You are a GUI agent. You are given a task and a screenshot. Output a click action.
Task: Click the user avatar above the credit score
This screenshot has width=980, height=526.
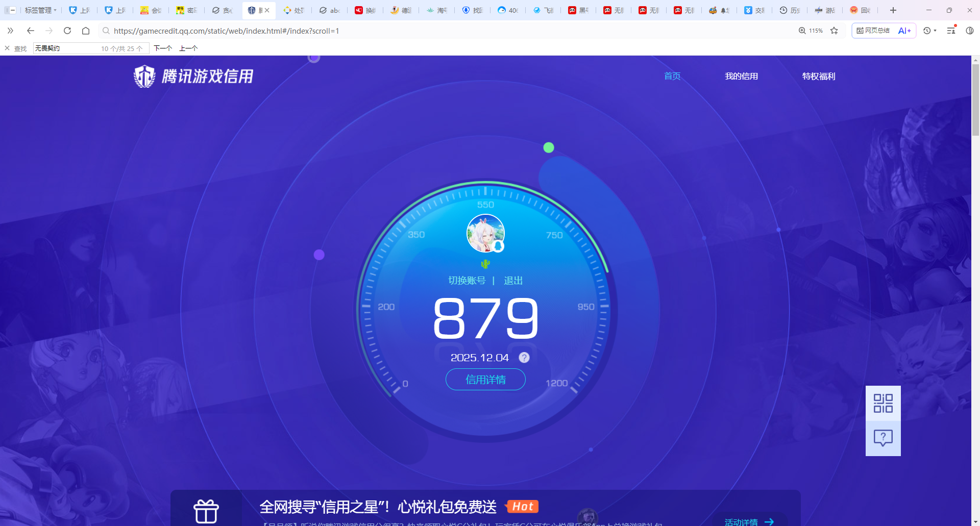[485, 233]
